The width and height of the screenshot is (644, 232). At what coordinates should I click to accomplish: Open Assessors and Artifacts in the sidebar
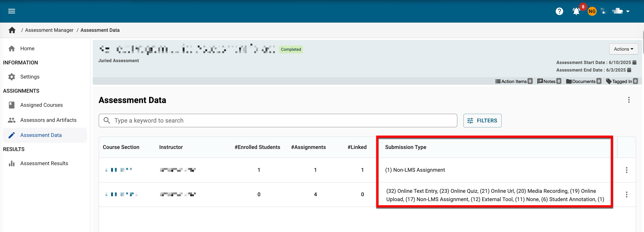[48, 120]
